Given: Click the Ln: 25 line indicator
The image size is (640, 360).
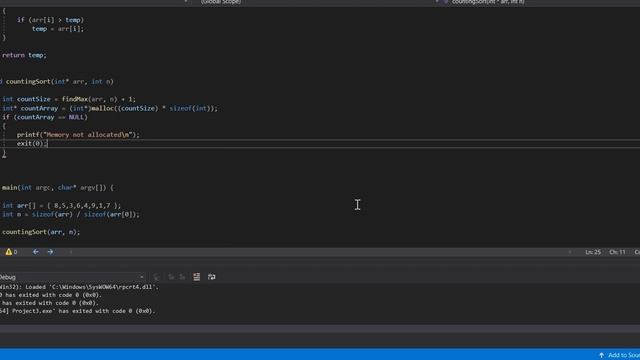Looking at the screenshot, I should pos(593,252).
